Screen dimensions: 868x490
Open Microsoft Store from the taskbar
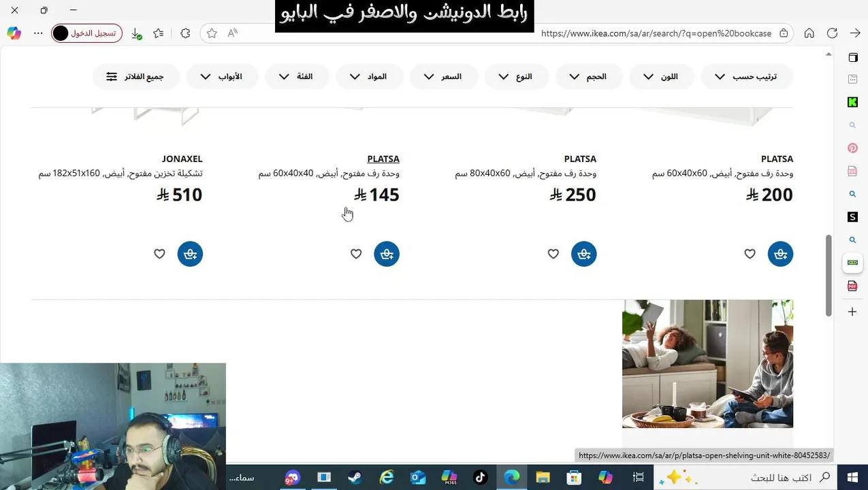tap(574, 477)
